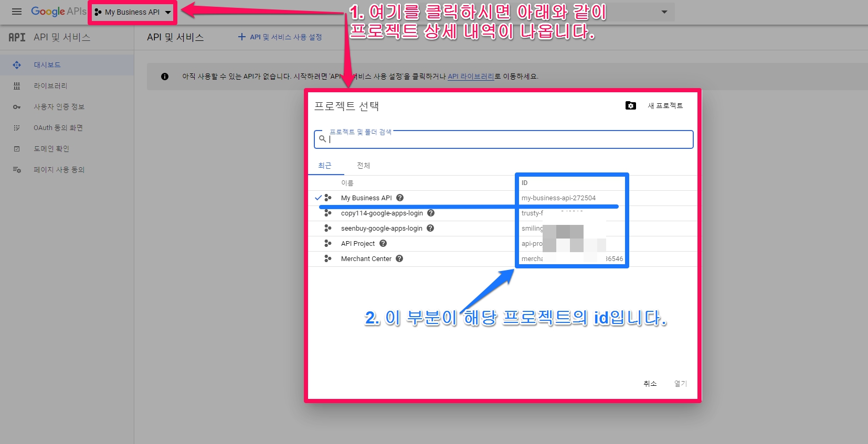The height and width of the screenshot is (444, 868).
Task: Select the copy114-google-apps-login project row
Action: (x=382, y=213)
